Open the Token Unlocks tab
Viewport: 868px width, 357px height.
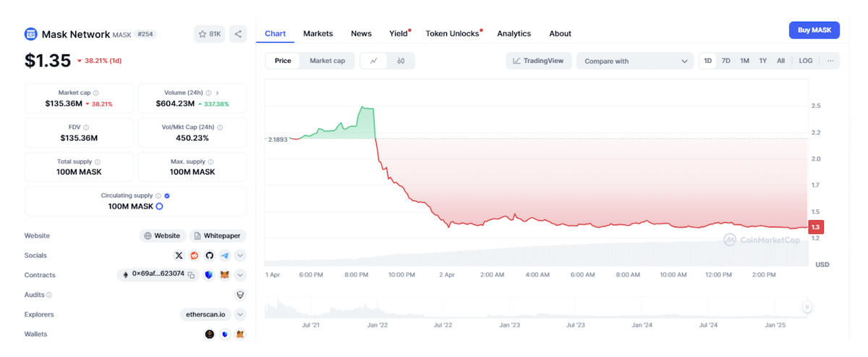pos(453,33)
